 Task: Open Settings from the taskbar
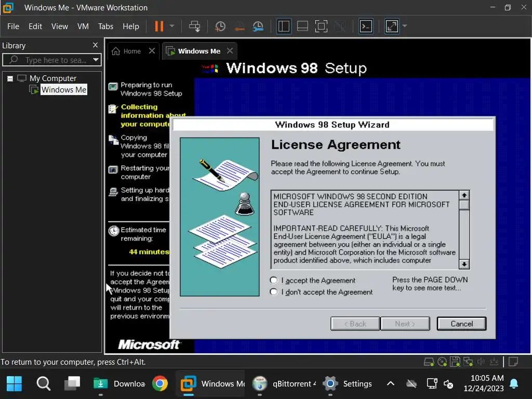coord(348,384)
